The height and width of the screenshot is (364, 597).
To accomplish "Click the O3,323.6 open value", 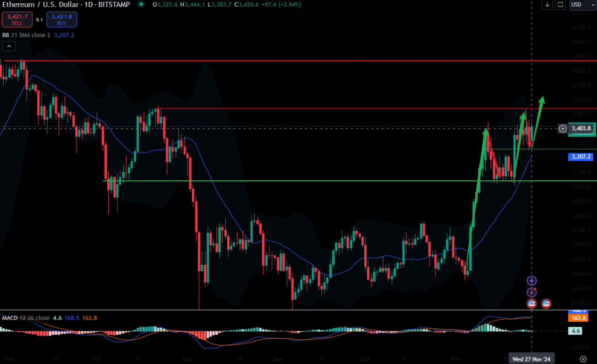I will coord(164,4).
